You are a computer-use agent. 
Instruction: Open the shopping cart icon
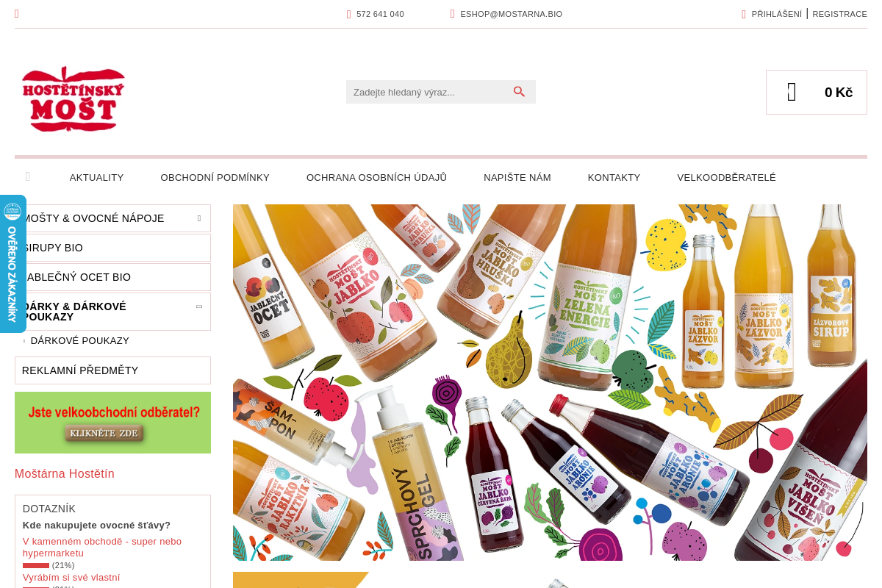click(x=792, y=92)
